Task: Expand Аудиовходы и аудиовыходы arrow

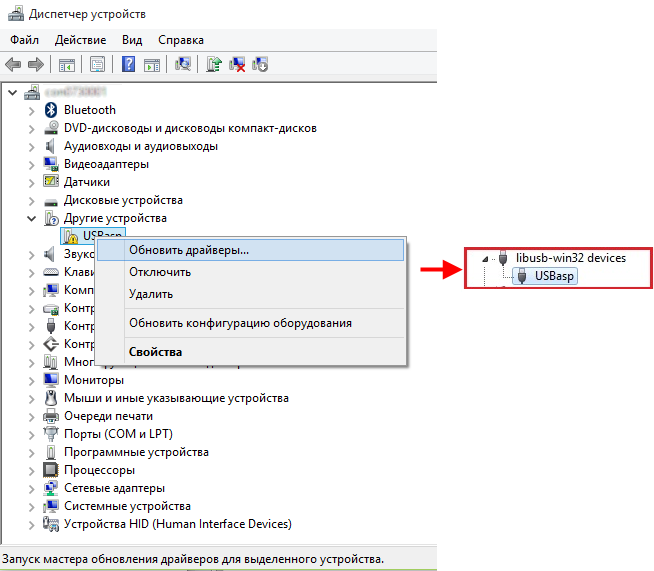Action: coord(32,147)
